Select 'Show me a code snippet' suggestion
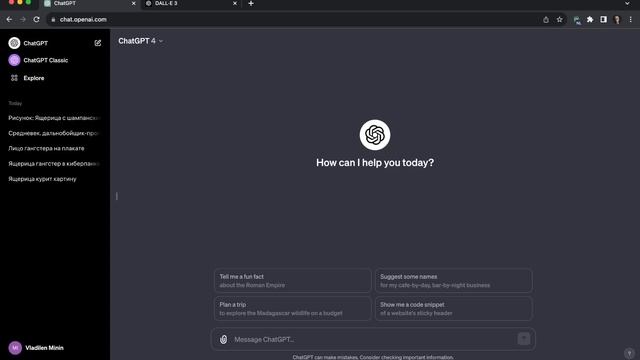 (453, 309)
